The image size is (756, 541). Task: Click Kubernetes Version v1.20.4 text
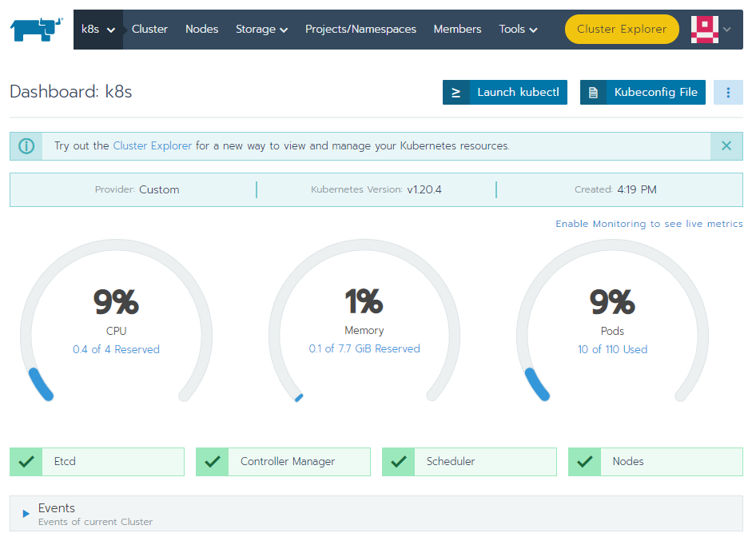tap(376, 189)
